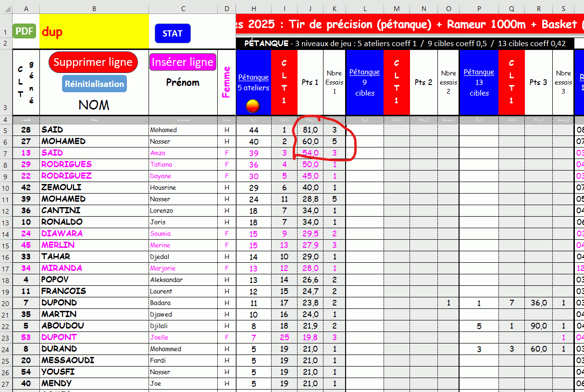Click points value 36,0 in DUPOND row

[538, 303]
